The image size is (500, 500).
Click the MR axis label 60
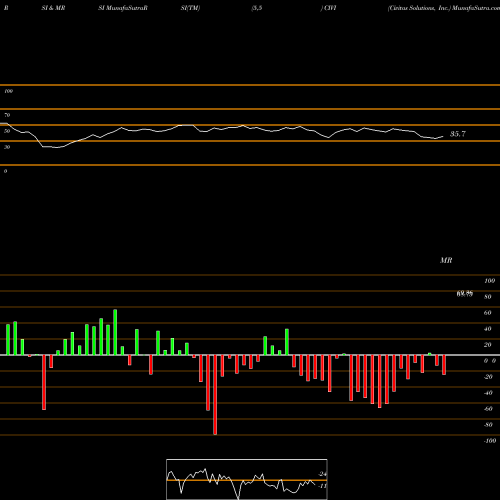point(488,313)
